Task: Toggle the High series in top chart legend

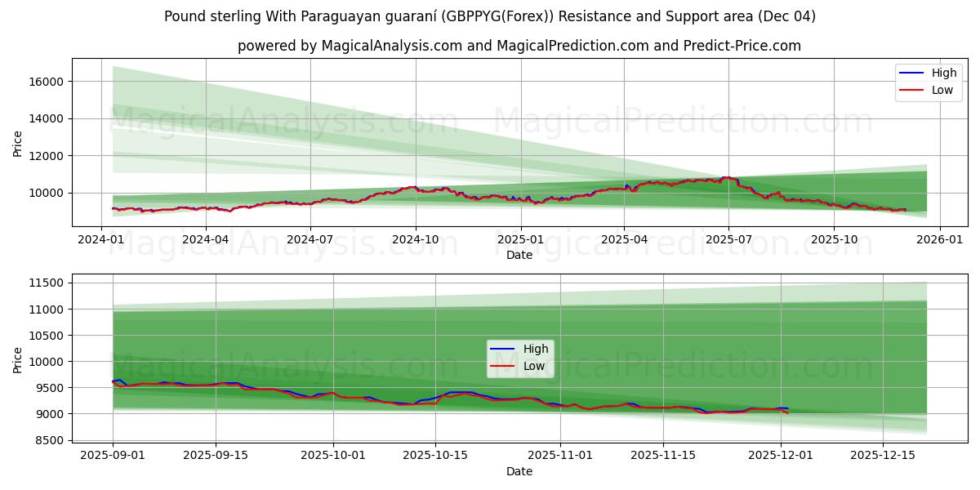Action: [x=936, y=73]
